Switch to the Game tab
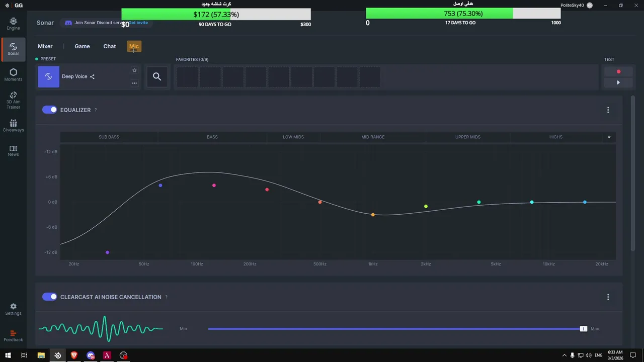The image size is (644, 362). tap(82, 46)
